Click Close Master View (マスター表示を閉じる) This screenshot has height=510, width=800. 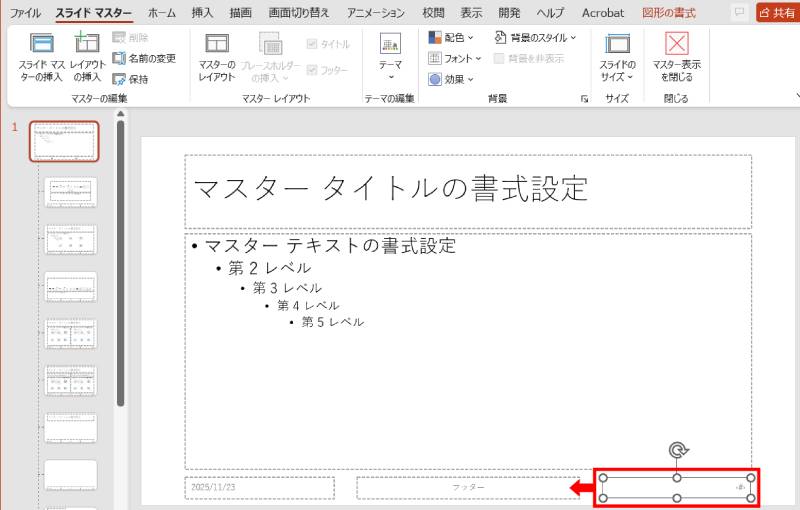(x=677, y=57)
